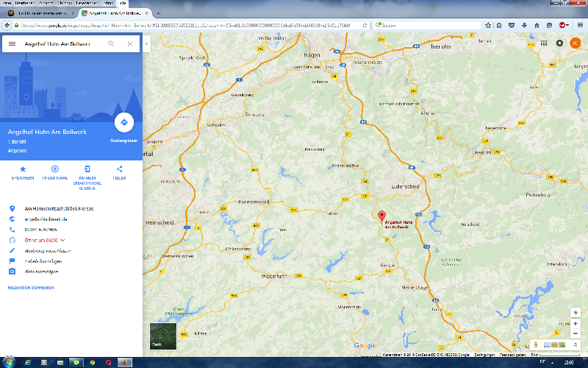Open the orange K account avatar

(575, 43)
